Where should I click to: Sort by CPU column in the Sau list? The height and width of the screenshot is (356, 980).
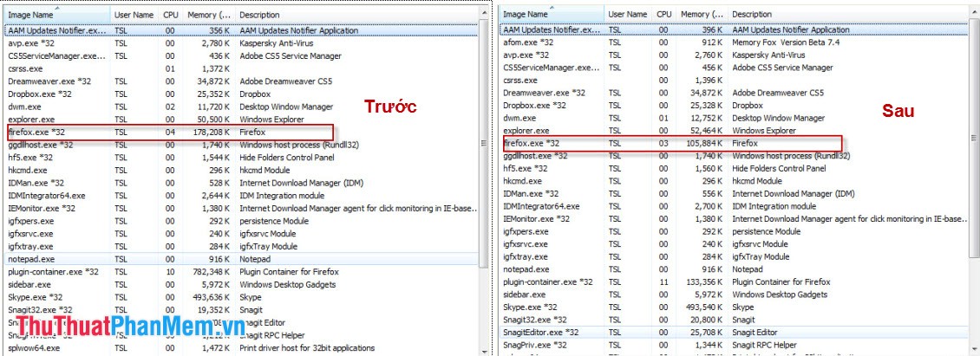tap(664, 15)
